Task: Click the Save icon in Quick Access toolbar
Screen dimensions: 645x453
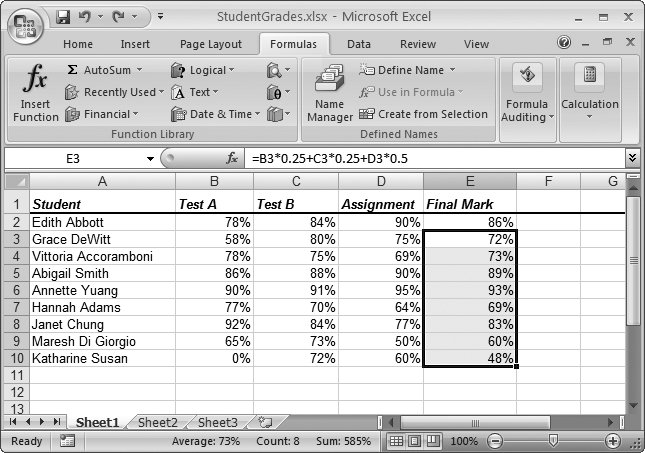Action: coord(64,17)
